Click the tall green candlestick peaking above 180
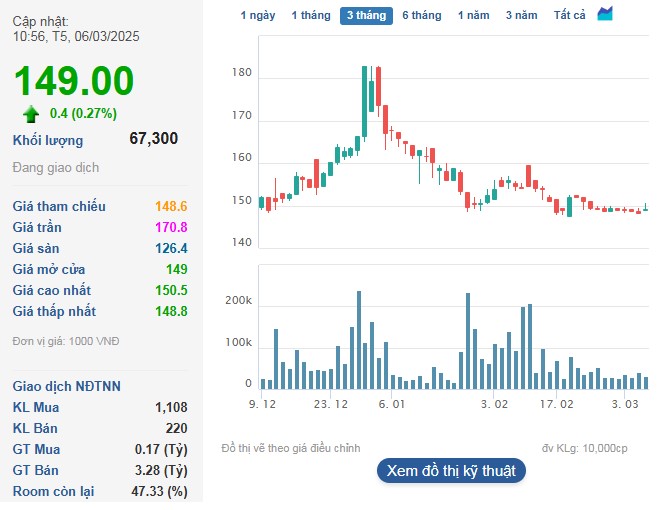 coord(364,100)
